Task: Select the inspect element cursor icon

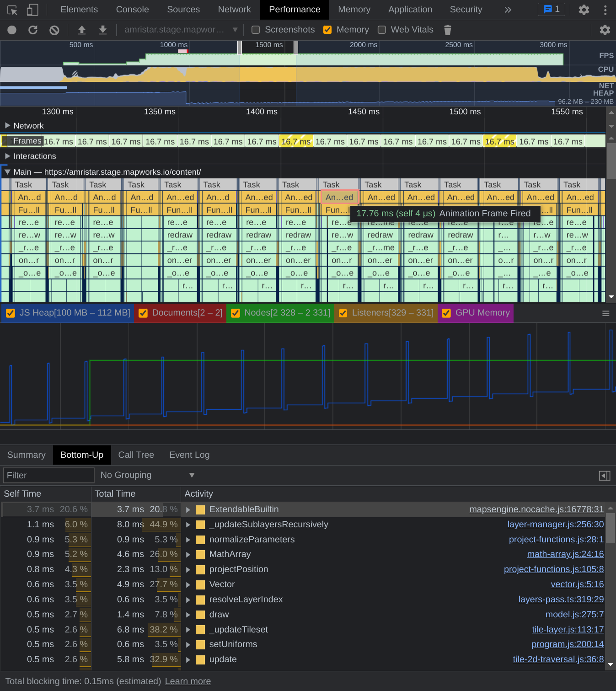Action: [x=12, y=10]
